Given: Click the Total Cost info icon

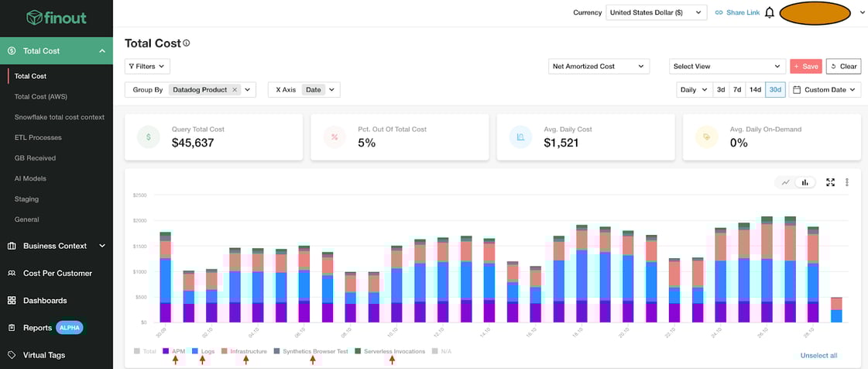Looking at the screenshot, I should point(187,43).
